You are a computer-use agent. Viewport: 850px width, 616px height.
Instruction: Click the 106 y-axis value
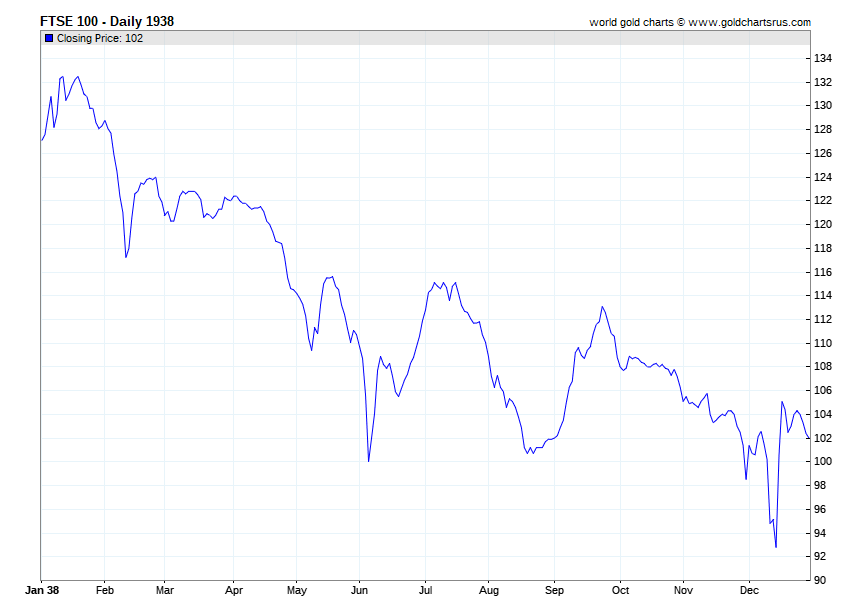tap(823, 390)
